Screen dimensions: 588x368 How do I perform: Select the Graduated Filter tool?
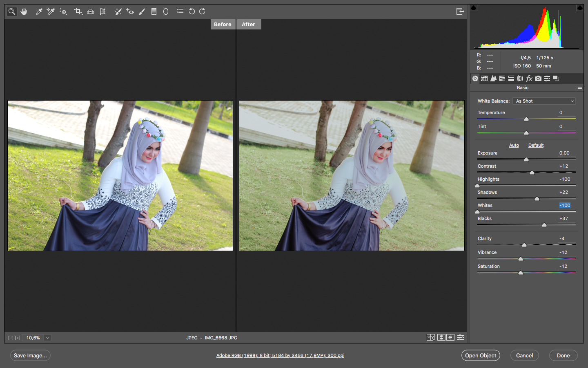[154, 11]
